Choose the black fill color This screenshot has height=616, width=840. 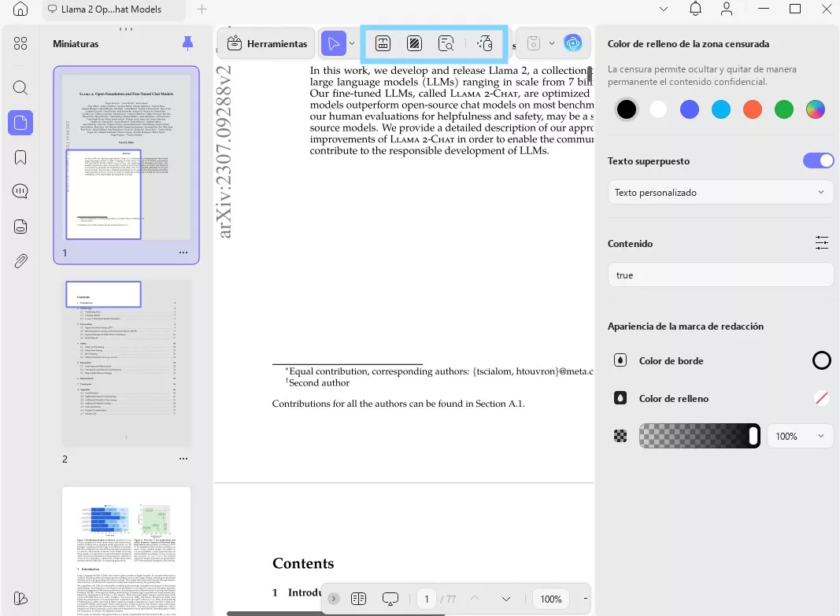pyautogui.click(x=626, y=109)
